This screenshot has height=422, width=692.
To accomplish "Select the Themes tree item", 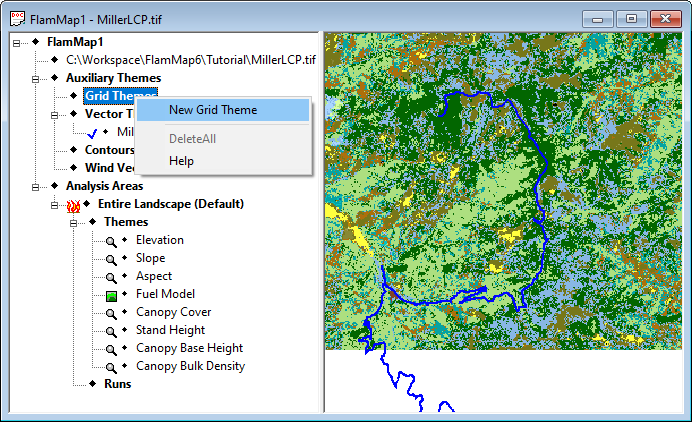I will point(126,222).
